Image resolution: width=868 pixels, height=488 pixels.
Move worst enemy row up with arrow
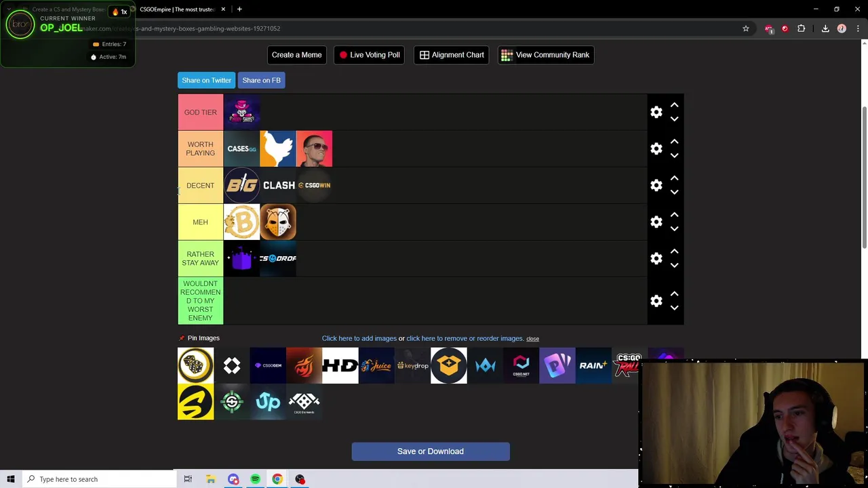click(x=674, y=293)
